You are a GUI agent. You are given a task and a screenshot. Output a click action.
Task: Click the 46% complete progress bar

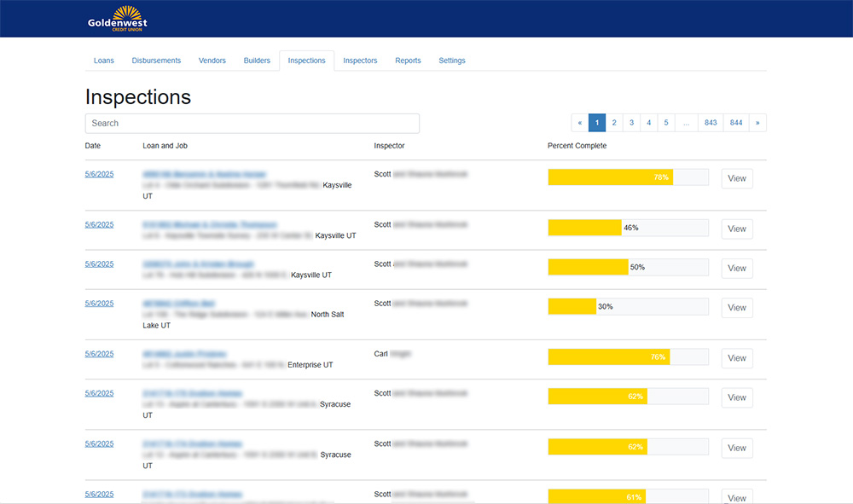pyautogui.click(x=628, y=228)
